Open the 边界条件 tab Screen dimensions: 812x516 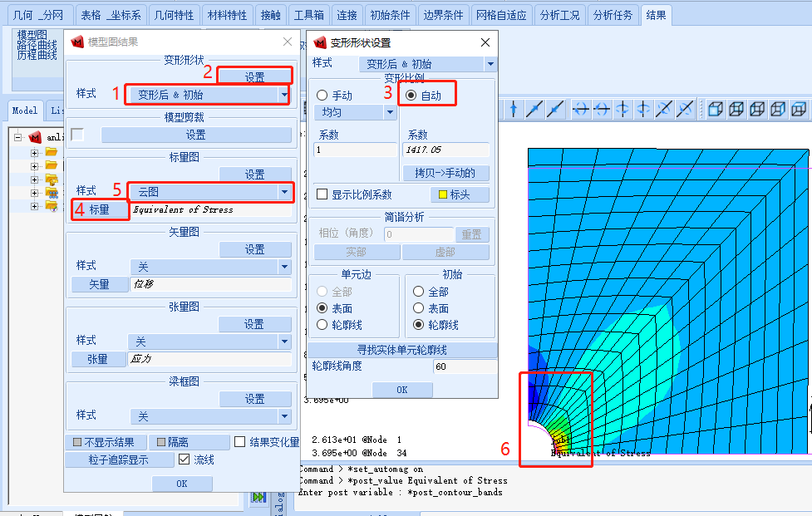[443, 15]
